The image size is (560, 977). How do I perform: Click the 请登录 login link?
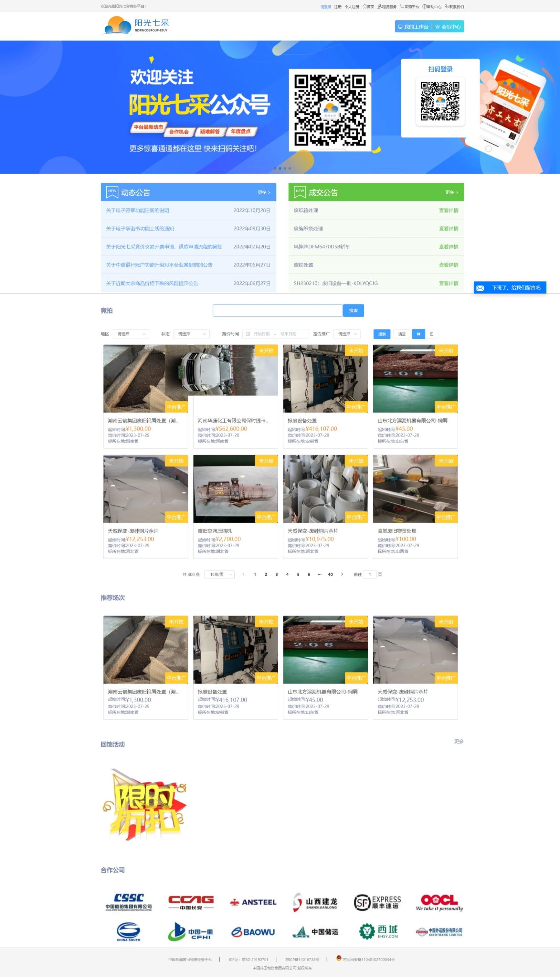(x=325, y=6)
